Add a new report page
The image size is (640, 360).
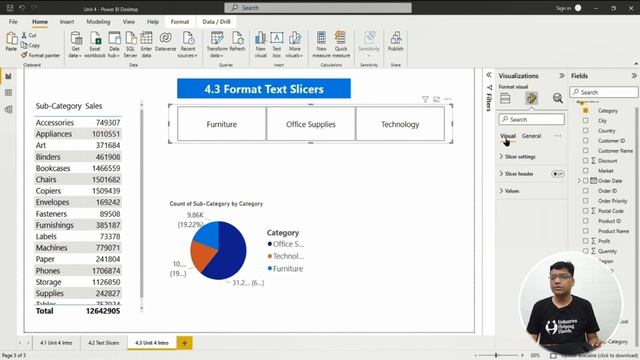coord(184,343)
